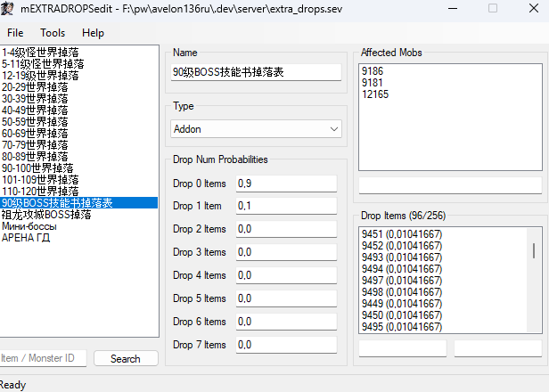Image resolution: width=549 pixels, height=392 pixels.
Task: Focus the Item / Monster ID search field
Action: tap(43, 358)
